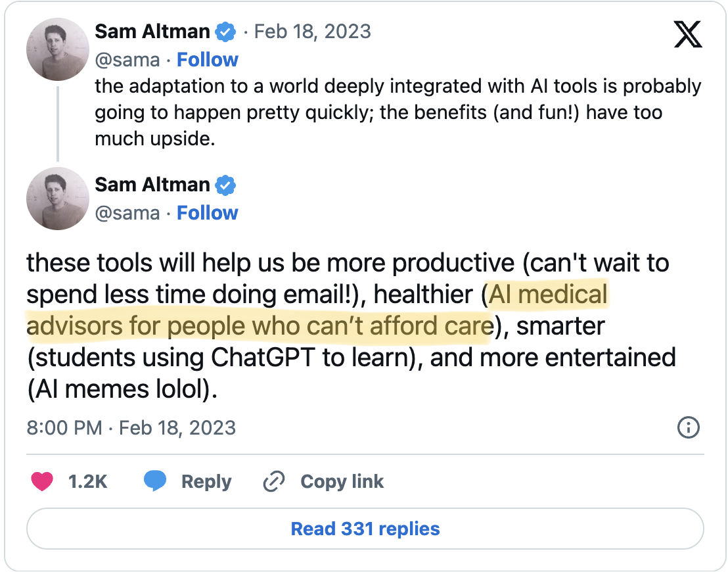The height and width of the screenshot is (572, 728).
Task: Open the info circle icon
Action: tap(687, 428)
